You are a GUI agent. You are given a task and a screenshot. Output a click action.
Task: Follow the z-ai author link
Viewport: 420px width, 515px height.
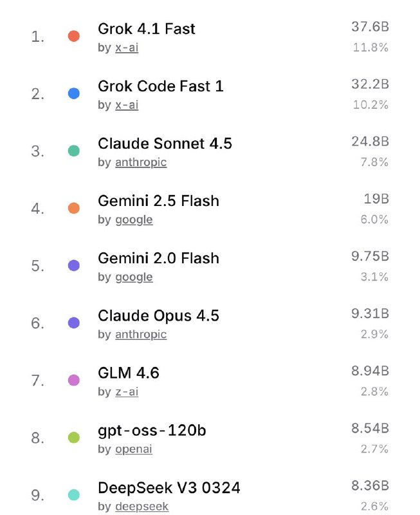tap(127, 391)
